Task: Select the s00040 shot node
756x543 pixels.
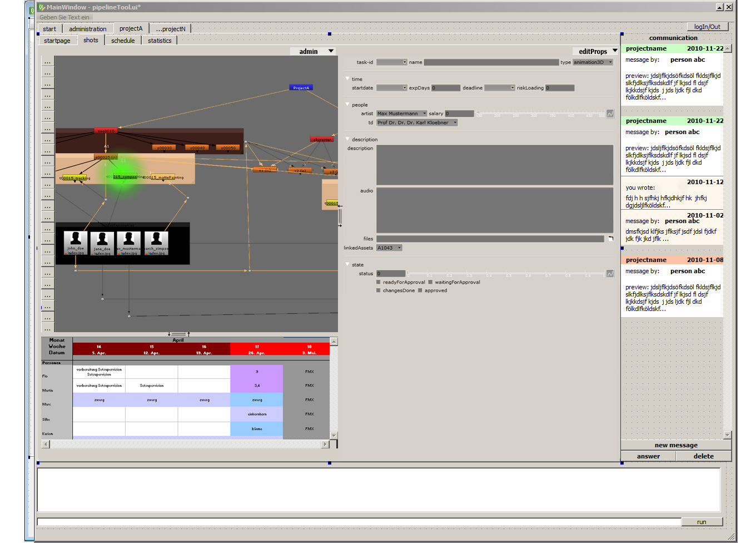Action: coord(197,148)
